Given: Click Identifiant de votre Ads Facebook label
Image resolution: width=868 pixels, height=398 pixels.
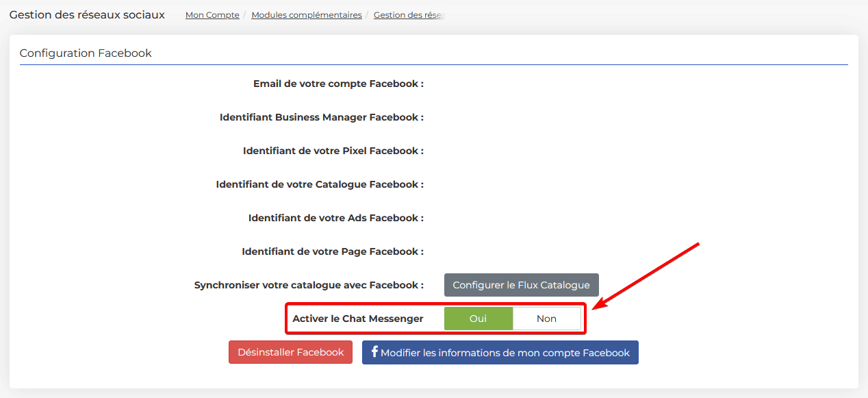Looking at the screenshot, I should coord(336,218).
